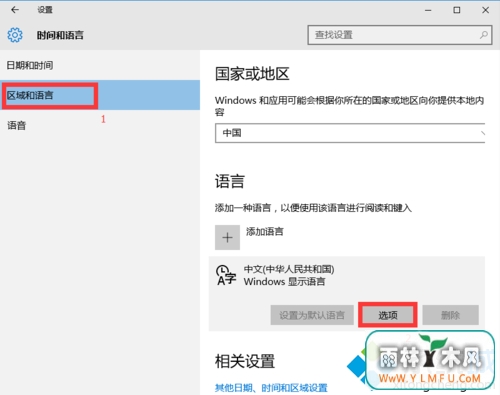Click the 相关设置 heading

pos(245,361)
